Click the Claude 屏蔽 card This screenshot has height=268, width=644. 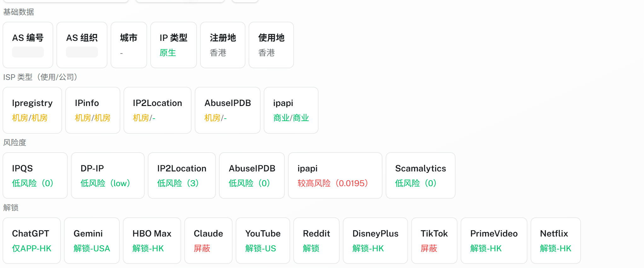[x=208, y=241]
